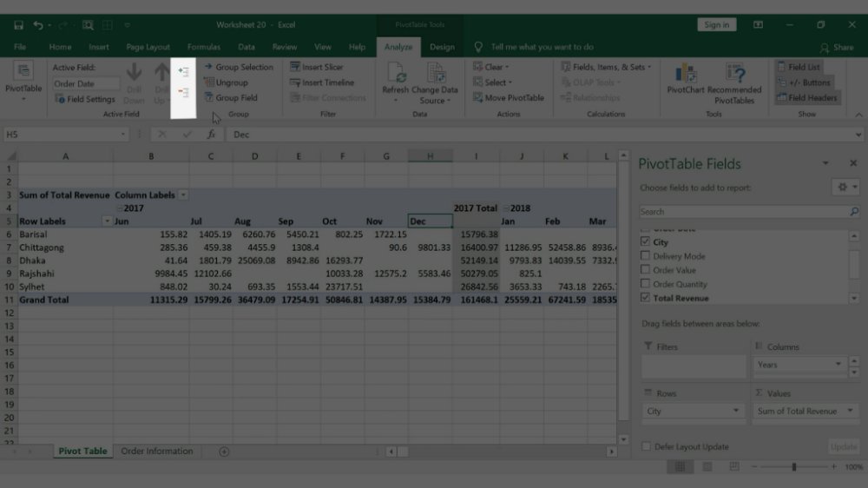868x488 pixels.
Task: Open Tell me lightbulb search
Action: coord(478,47)
